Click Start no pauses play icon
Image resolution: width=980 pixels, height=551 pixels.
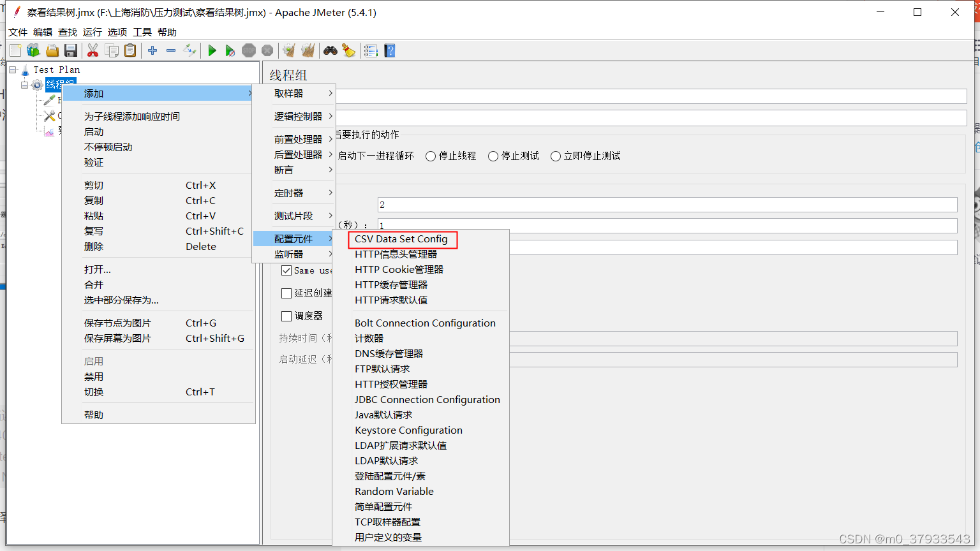[x=230, y=50]
